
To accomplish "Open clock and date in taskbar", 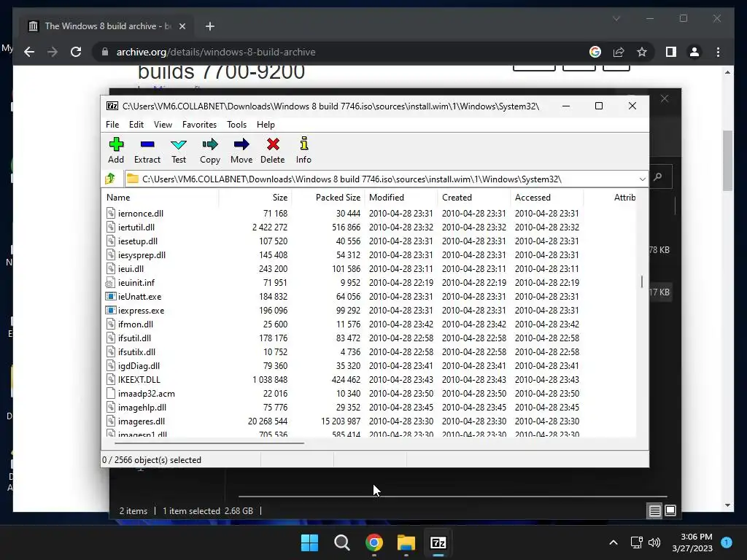I will (x=692, y=542).
